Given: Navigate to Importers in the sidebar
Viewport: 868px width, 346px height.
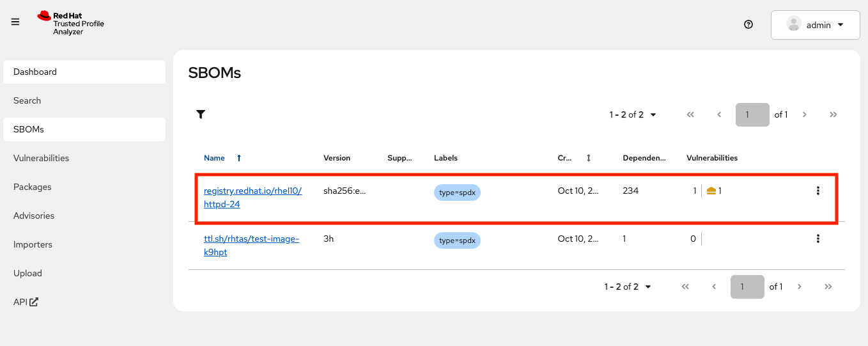Looking at the screenshot, I should (x=33, y=244).
